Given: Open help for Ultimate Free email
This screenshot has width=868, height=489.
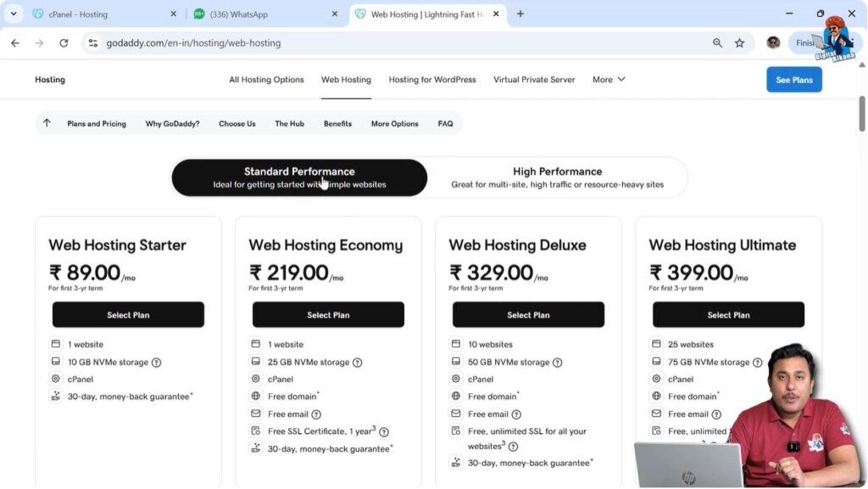Looking at the screenshot, I should (716, 414).
